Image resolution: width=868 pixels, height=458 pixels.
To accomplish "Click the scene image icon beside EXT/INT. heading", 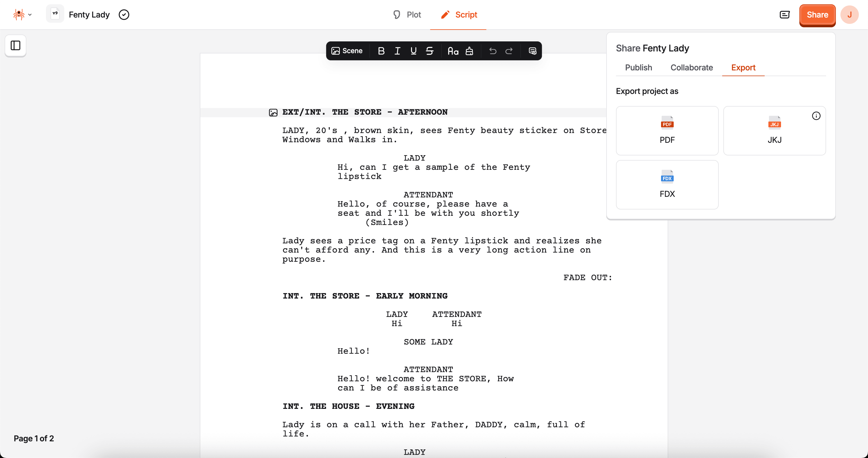I will (273, 112).
